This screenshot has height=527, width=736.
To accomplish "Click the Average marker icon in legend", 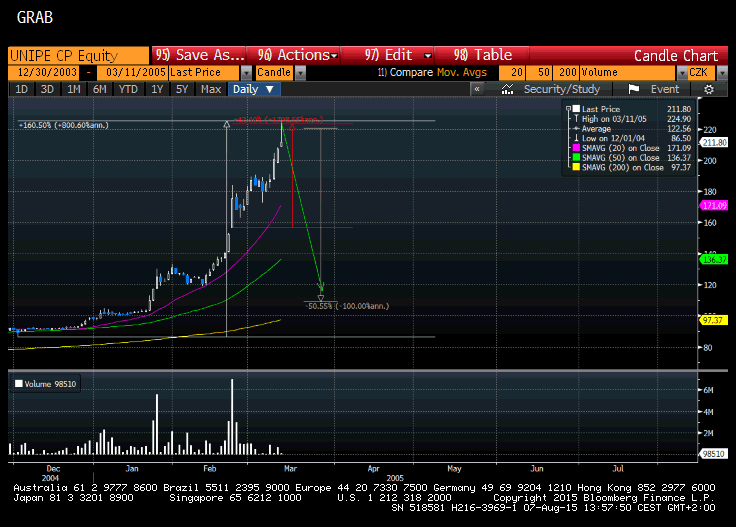I will [574, 128].
